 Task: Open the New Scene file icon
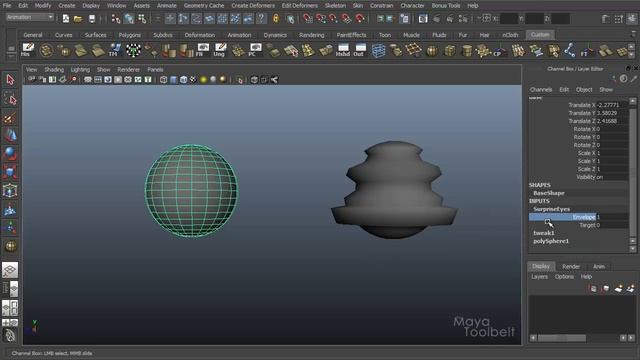[x=66, y=19]
